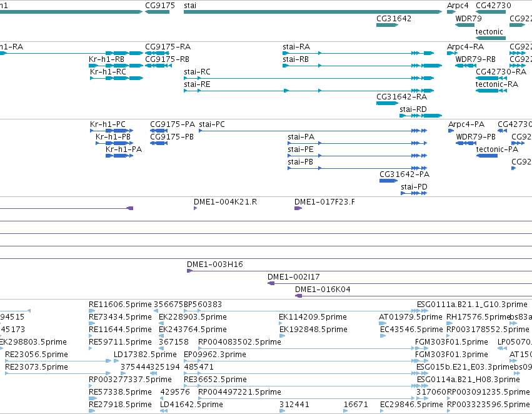Click the CG9175-PB protein label
The image size is (532, 414).
click(172, 137)
